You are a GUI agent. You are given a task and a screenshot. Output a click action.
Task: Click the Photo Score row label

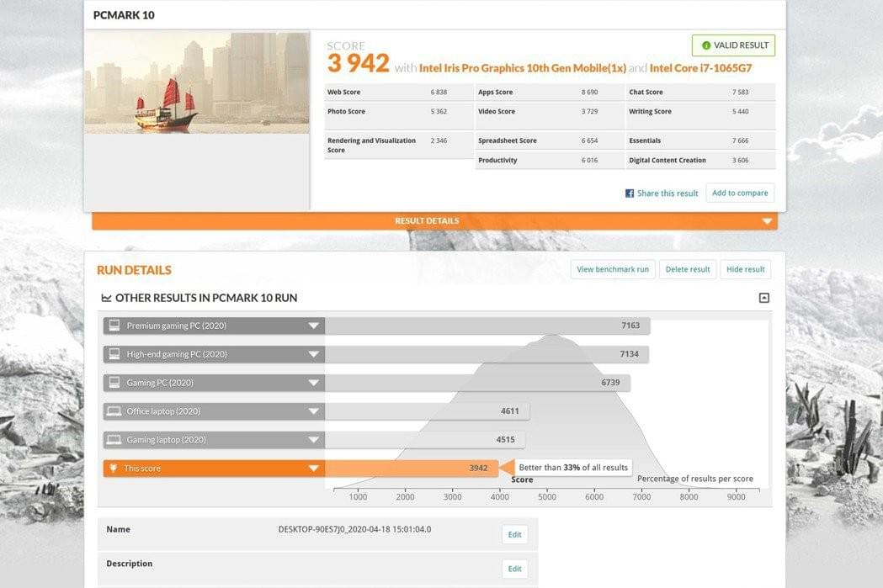pyautogui.click(x=346, y=111)
